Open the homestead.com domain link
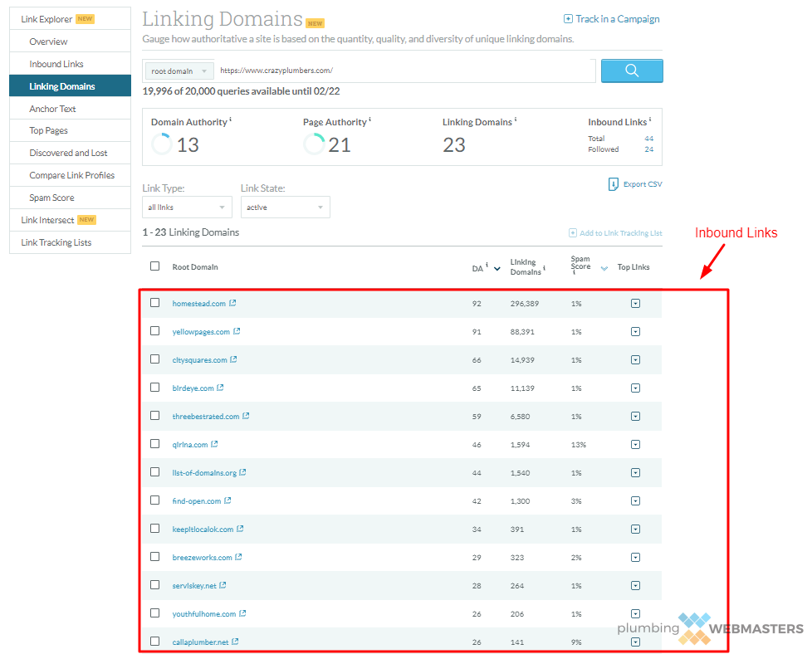The height and width of the screenshot is (654, 812). coord(199,304)
